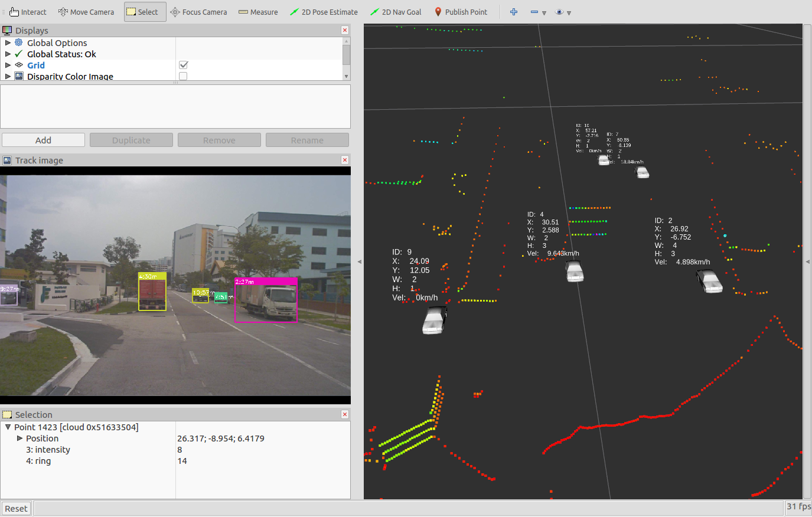The height and width of the screenshot is (517, 812).
Task: Activate the Publish Point tool
Action: point(461,12)
